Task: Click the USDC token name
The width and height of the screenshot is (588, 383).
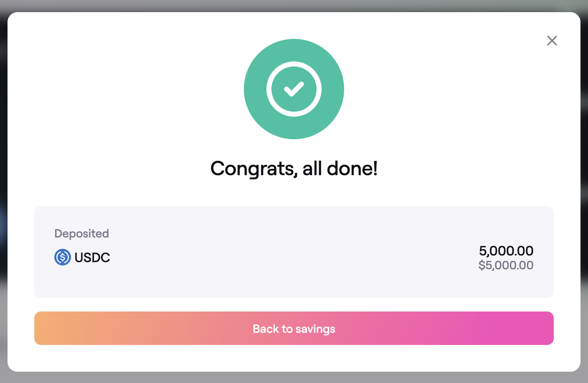Action: pos(92,258)
